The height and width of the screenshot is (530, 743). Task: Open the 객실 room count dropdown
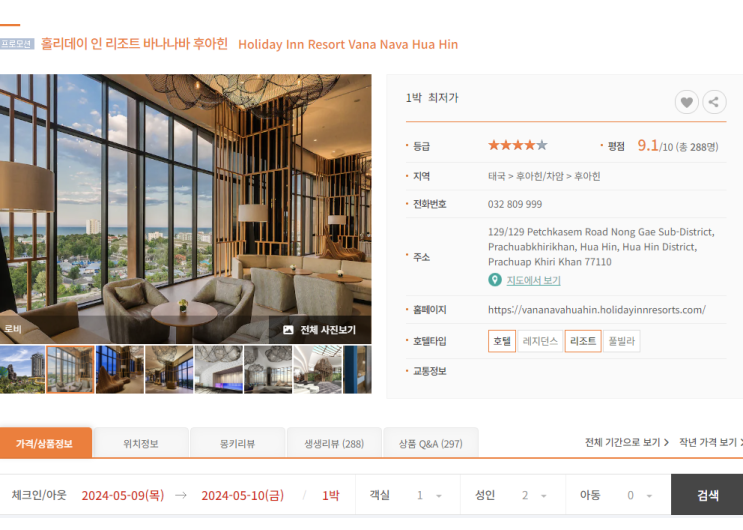pyautogui.click(x=429, y=495)
